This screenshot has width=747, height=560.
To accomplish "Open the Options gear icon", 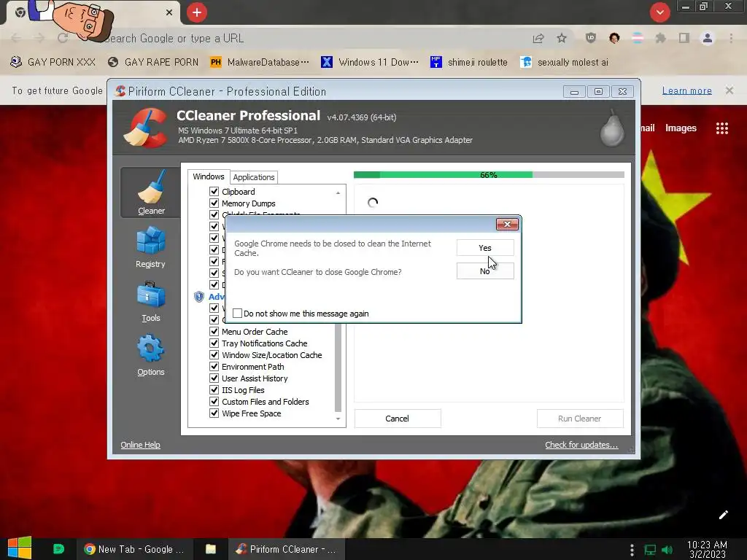I will pyautogui.click(x=150, y=348).
